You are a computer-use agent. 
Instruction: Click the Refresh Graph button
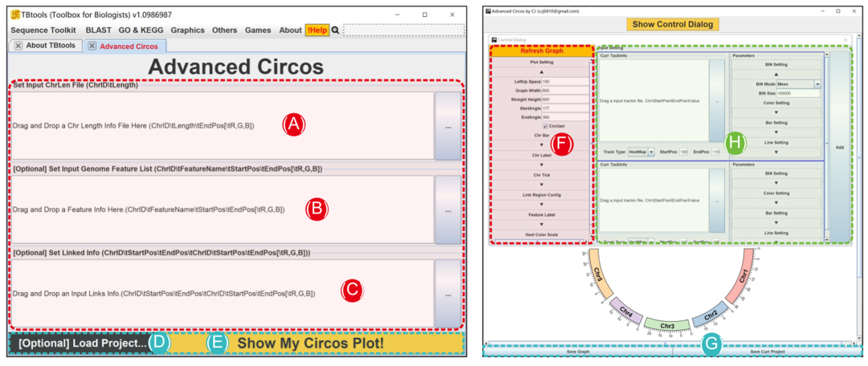(542, 51)
